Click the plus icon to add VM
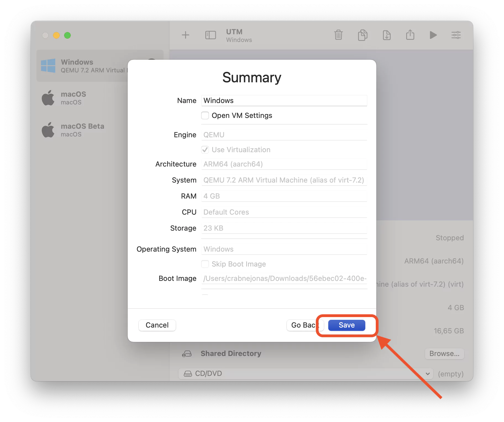Viewport: 504px width, 422px height. 185,35
